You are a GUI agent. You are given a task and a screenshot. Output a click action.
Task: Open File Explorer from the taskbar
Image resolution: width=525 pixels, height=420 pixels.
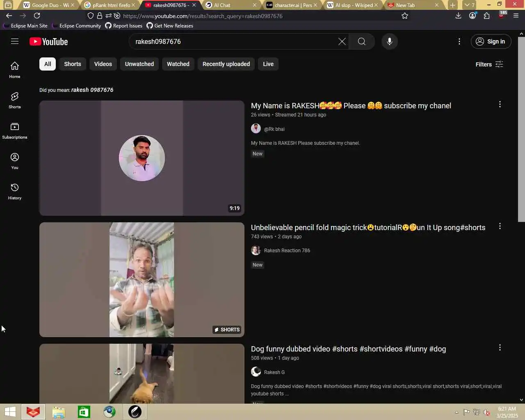pyautogui.click(x=59, y=412)
